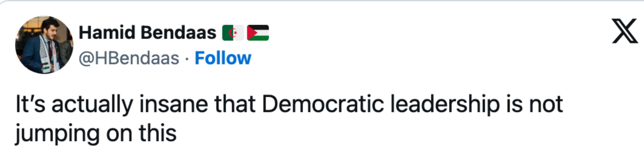Click the surname "Bendaas" in display name
644x160 pixels.
click(x=178, y=33)
